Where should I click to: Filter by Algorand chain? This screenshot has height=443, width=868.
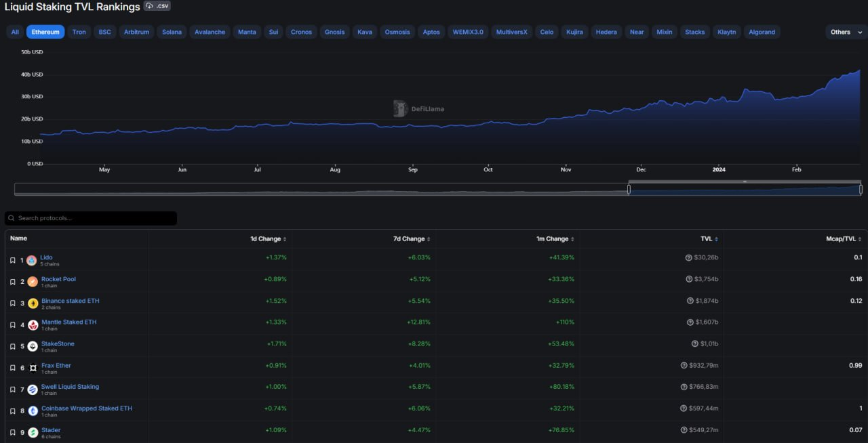(x=762, y=32)
